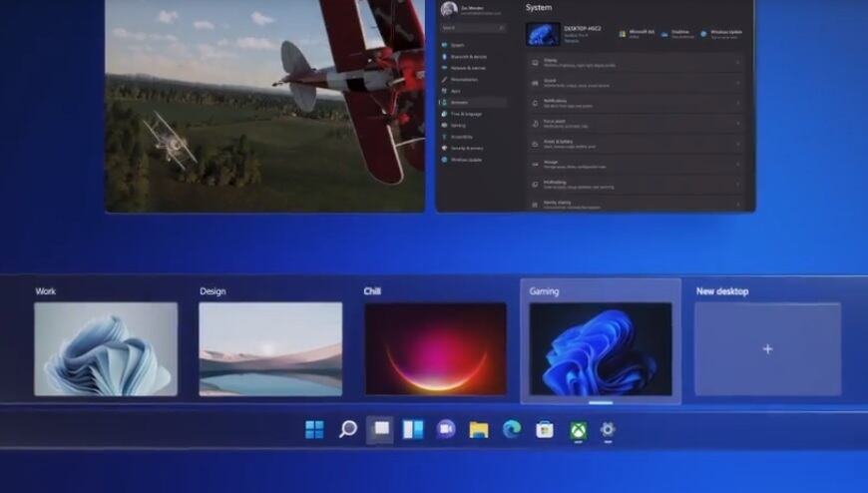Switch to the Design desktop

tap(270, 348)
